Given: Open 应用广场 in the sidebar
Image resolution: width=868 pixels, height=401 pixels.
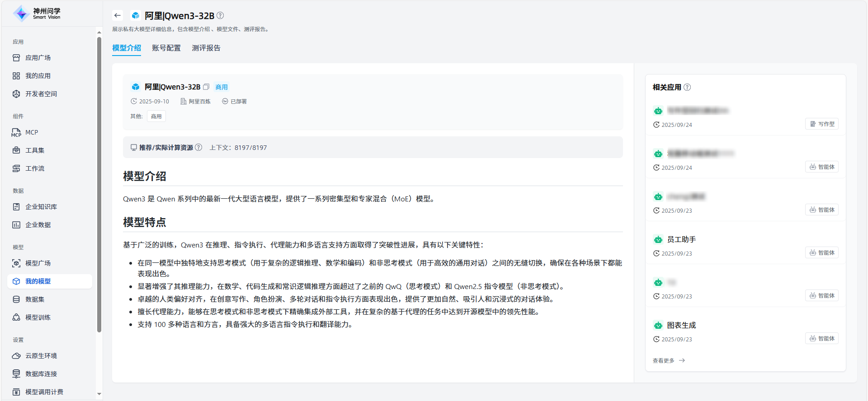Looking at the screenshot, I should pos(38,58).
